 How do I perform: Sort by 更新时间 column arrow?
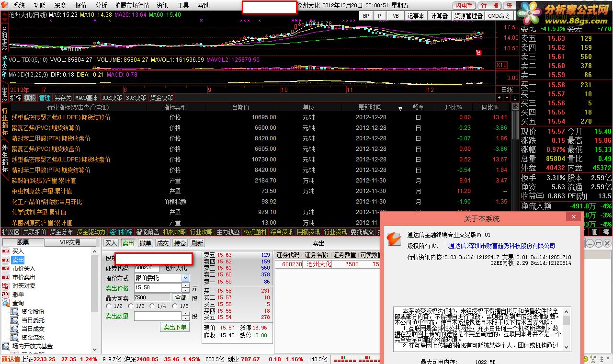pos(400,108)
